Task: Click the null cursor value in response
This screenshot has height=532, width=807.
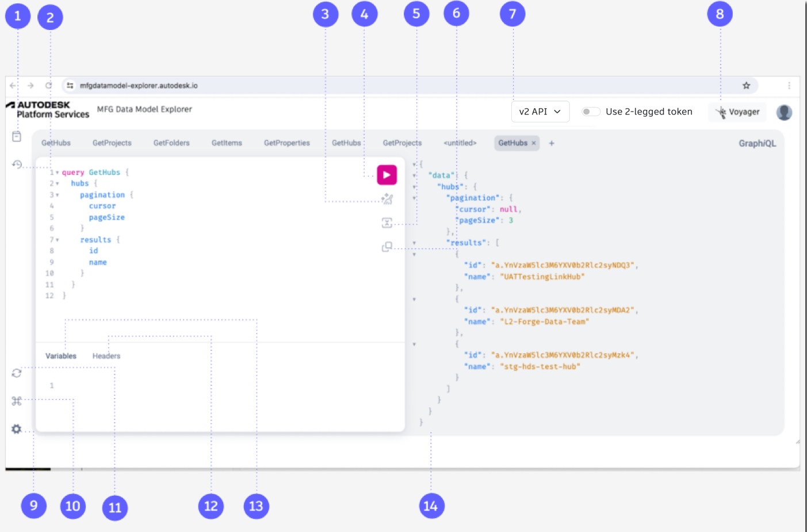Action: tap(508, 209)
